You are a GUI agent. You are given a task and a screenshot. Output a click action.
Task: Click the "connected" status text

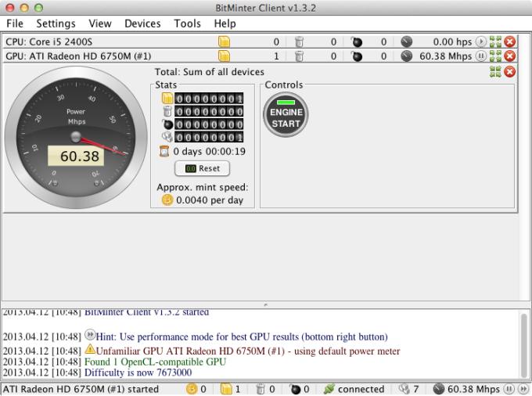(x=361, y=389)
